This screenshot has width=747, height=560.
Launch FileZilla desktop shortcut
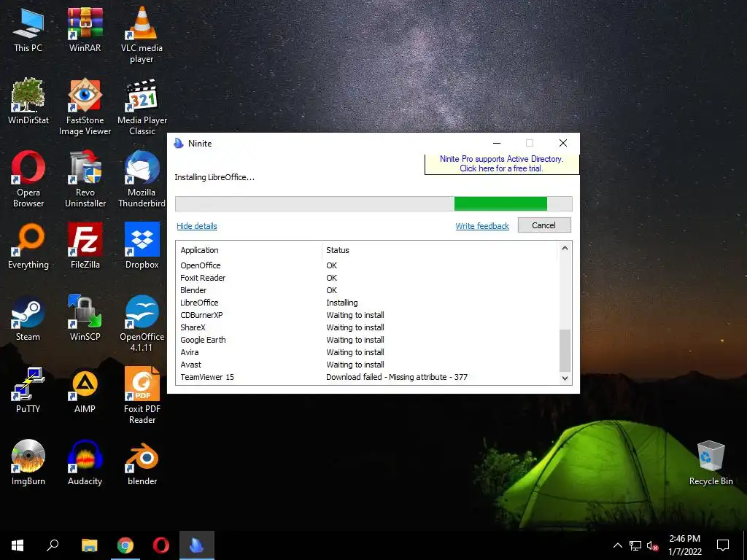tap(85, 246)
